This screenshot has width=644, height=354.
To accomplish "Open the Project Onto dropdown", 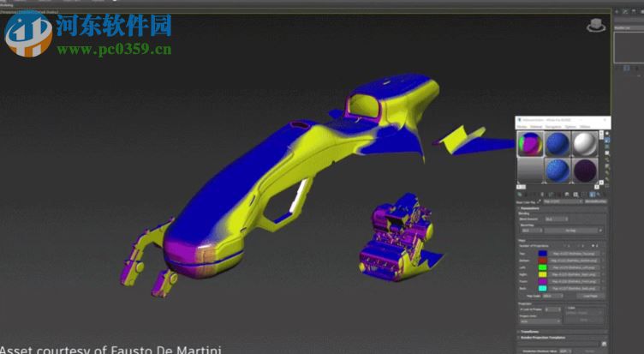I will click(540, 321).
